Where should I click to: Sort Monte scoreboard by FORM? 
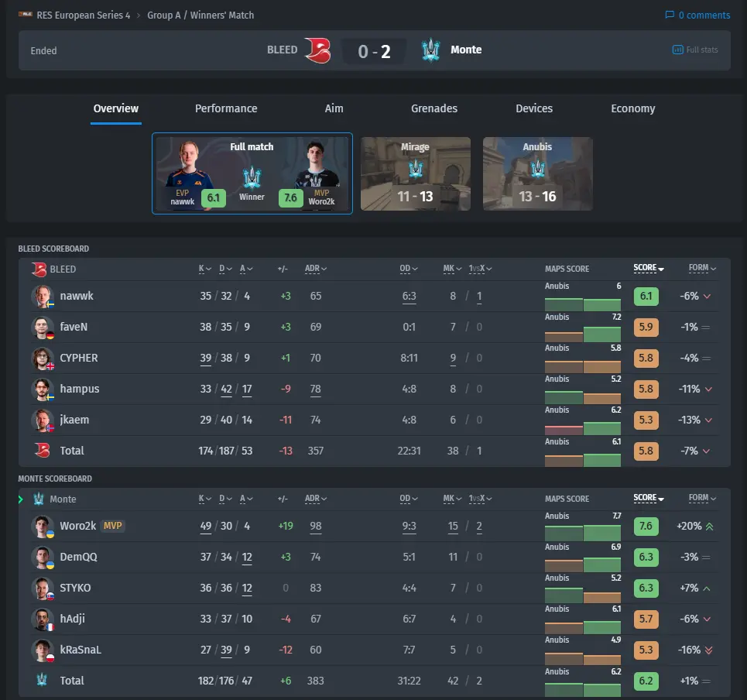[x=702, y=498]
